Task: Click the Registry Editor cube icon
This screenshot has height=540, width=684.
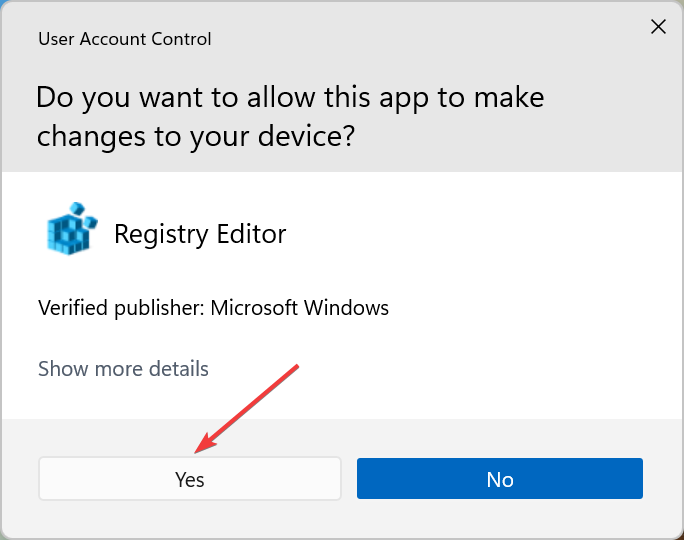Action: tap(72, 231)
